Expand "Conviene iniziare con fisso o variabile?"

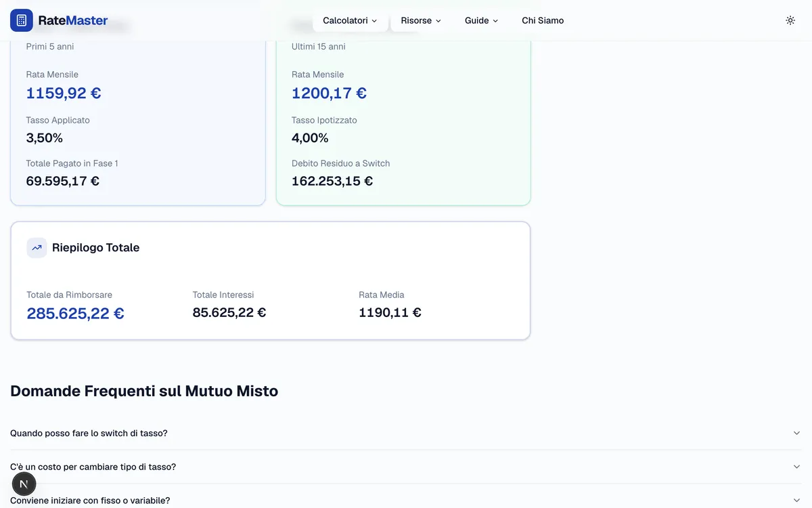[405, 501]
